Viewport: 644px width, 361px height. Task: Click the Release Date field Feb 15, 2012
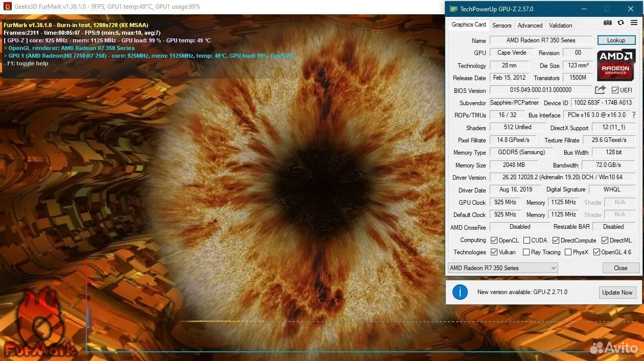[x=509, y=78]
